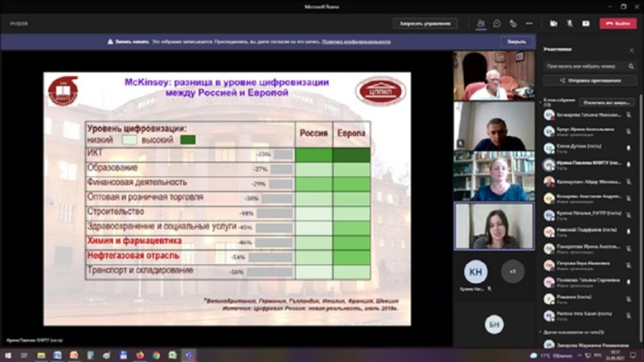The height and width of the screenshot is (362, 644).
Task: Click muted mic icon beside Козырева Анастасия
Action: [x=628, y=198]
